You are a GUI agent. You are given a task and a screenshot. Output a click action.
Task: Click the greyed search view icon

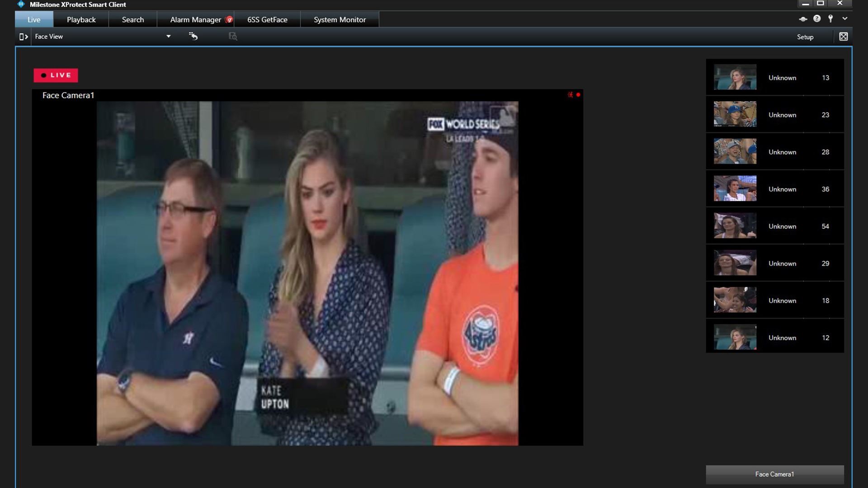[233, 36]
